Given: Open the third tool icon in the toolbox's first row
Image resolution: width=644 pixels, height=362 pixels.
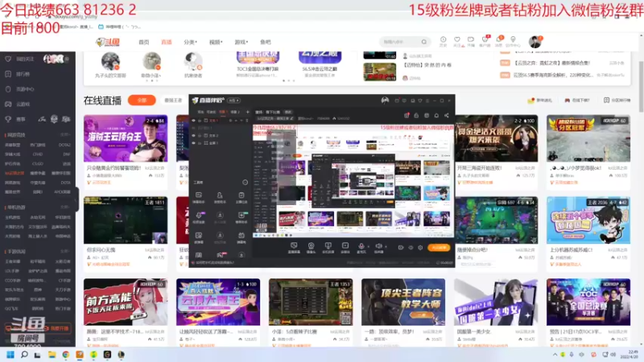Looking at the screenshot, I should pyautogui.click(x=241, y=197).
